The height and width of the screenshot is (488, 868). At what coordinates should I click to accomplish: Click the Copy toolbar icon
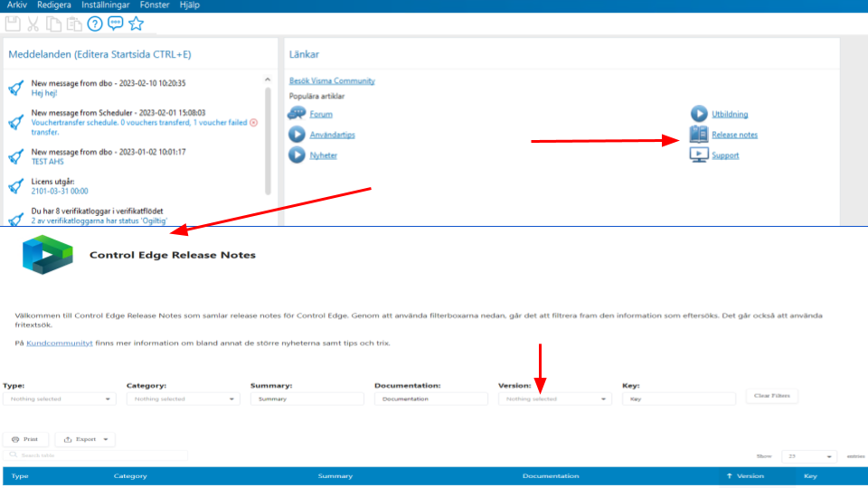tap(53, 23)
